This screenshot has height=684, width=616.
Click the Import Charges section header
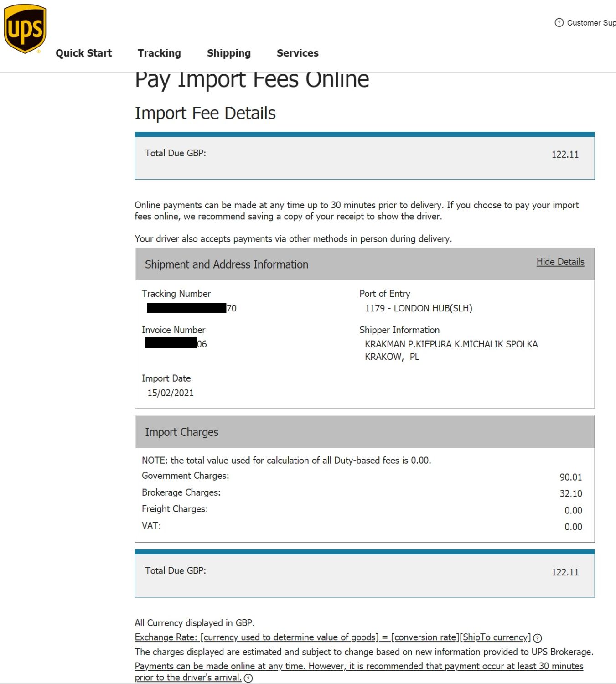click(181, 432)
